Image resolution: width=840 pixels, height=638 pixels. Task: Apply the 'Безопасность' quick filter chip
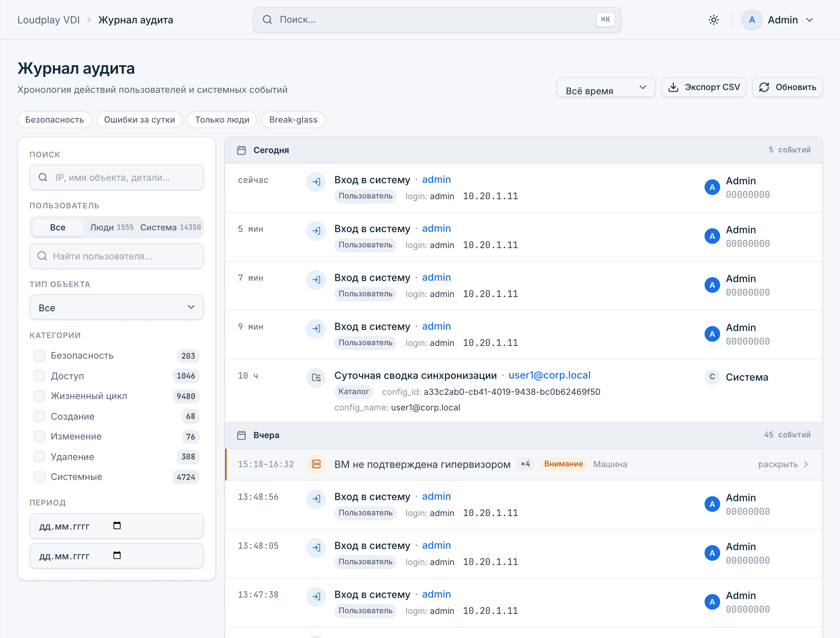point(54,120)
